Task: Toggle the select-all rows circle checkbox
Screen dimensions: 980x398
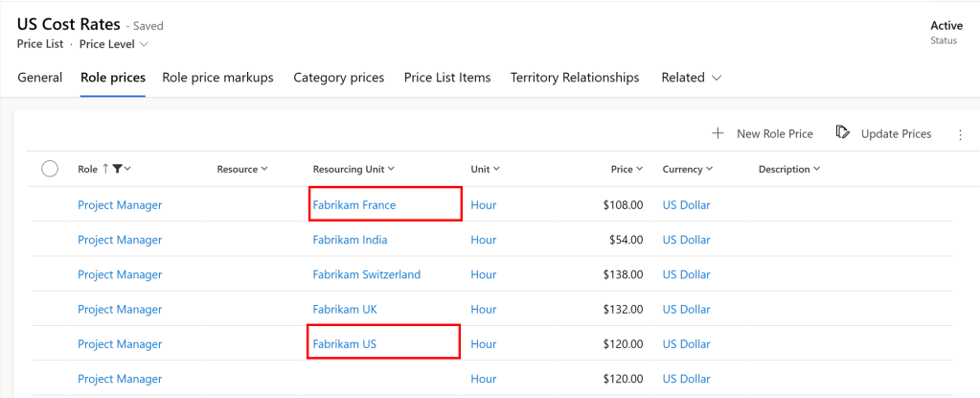Action: click(x=50, y=169)
